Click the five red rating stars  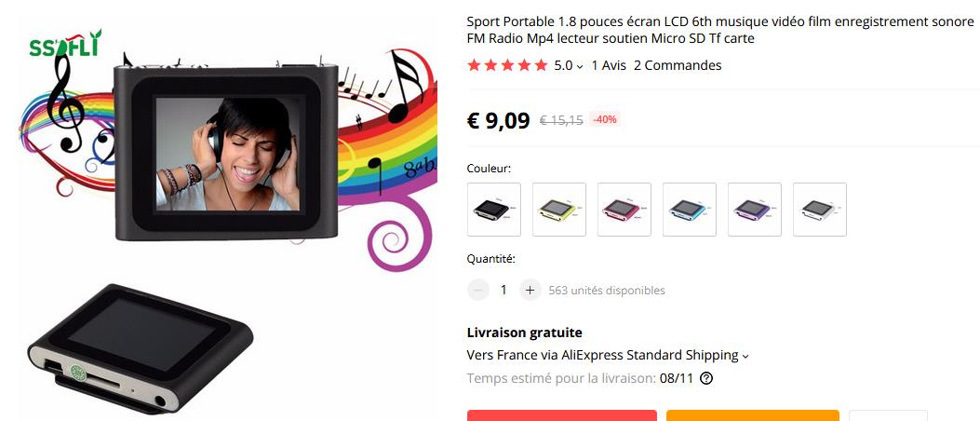click(507, 65)
